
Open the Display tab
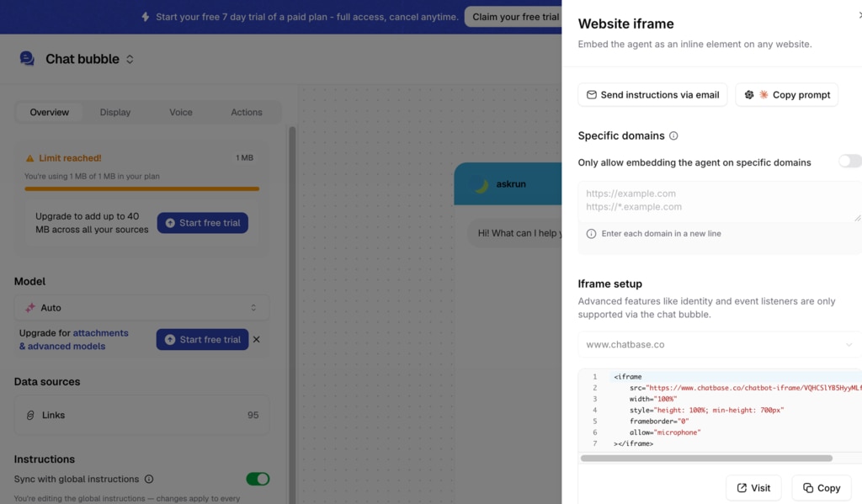(114, 112)
